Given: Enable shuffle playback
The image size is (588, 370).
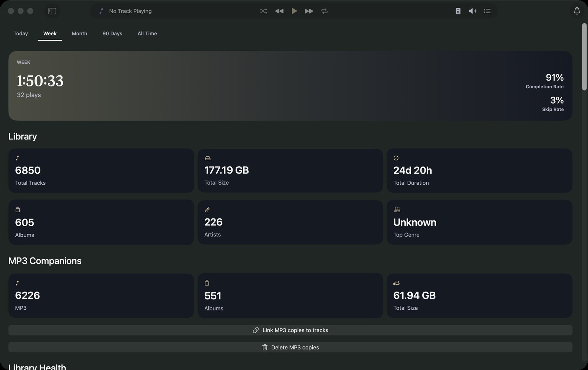Looking at the screenshot, I should click(263, 11).
